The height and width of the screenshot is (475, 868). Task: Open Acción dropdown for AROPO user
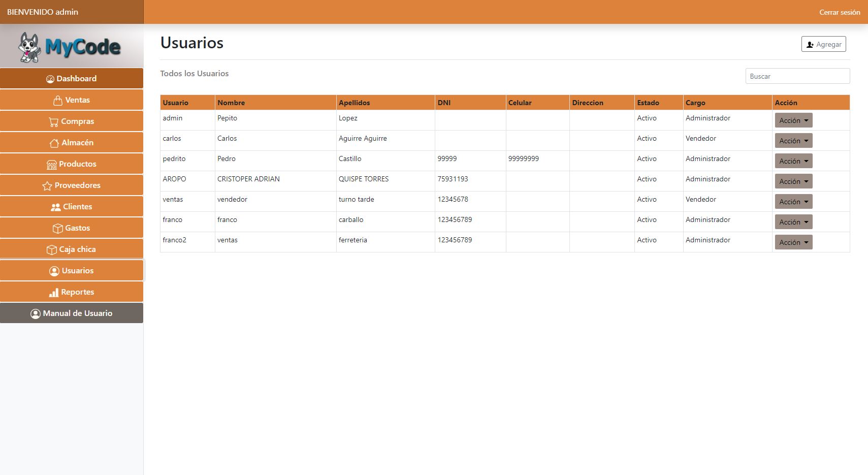click(793, 181)
